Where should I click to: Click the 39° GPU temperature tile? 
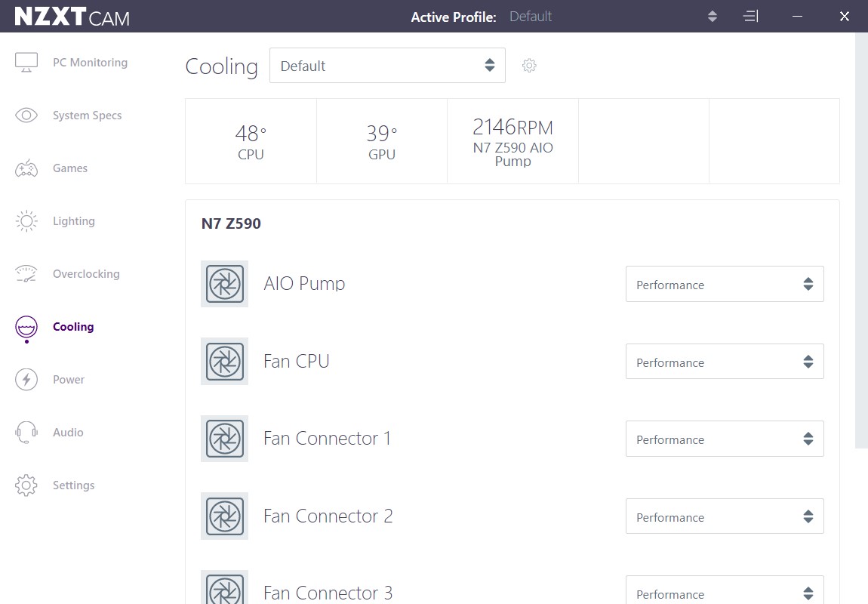coord(382,141)
